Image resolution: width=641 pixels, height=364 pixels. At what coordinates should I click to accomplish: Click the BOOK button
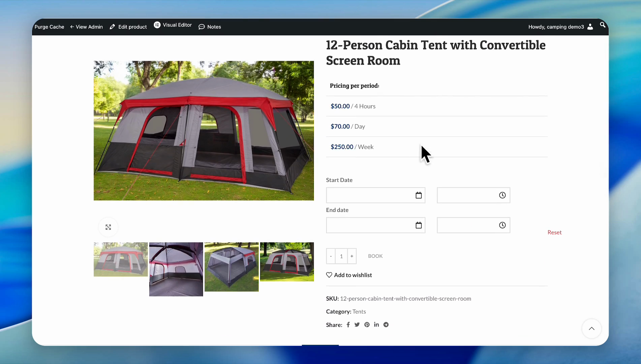pos(375,256)
